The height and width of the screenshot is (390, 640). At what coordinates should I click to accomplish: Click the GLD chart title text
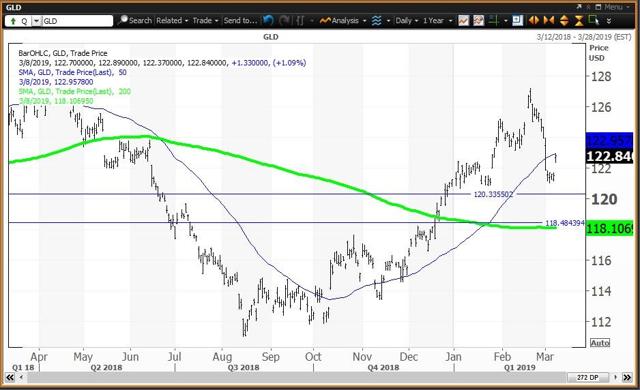coord(271,37)
